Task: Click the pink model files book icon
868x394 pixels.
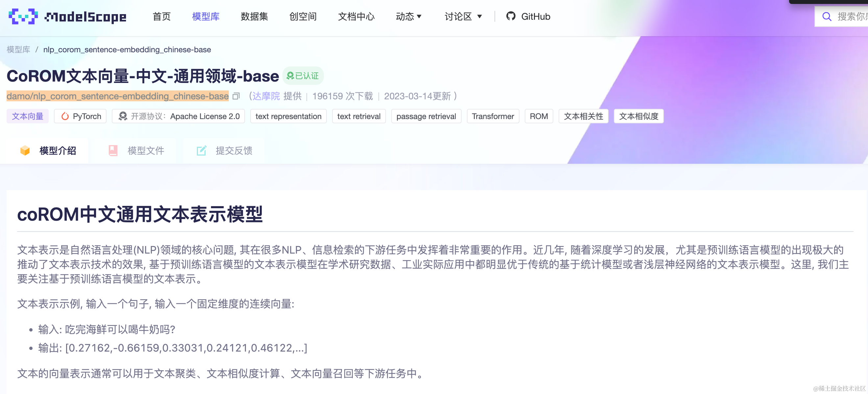Action: (113, 151)
